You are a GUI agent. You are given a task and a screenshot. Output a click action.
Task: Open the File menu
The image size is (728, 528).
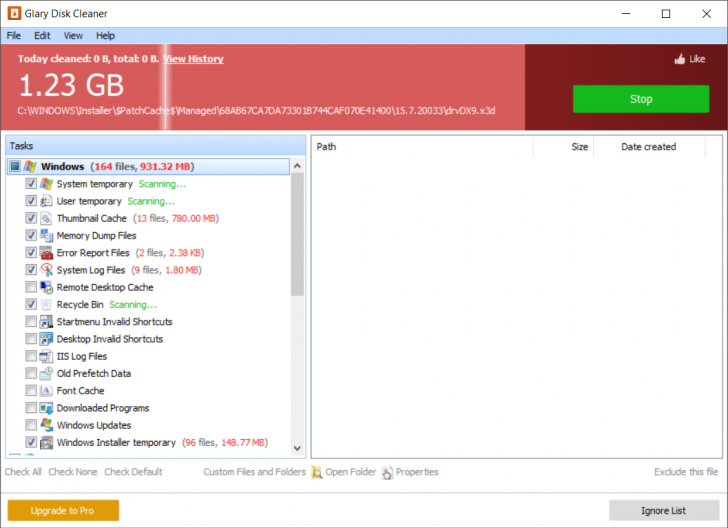(x=13, y=36)
